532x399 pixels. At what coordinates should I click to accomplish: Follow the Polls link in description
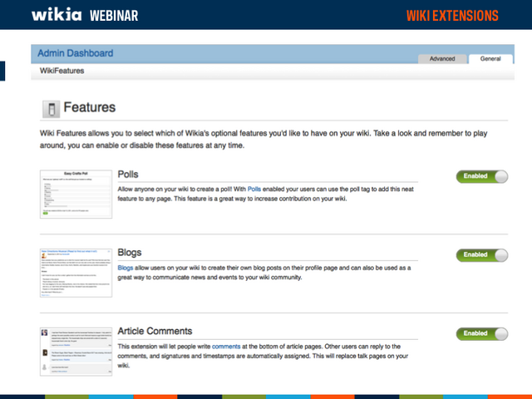click(x=254, y=189)
